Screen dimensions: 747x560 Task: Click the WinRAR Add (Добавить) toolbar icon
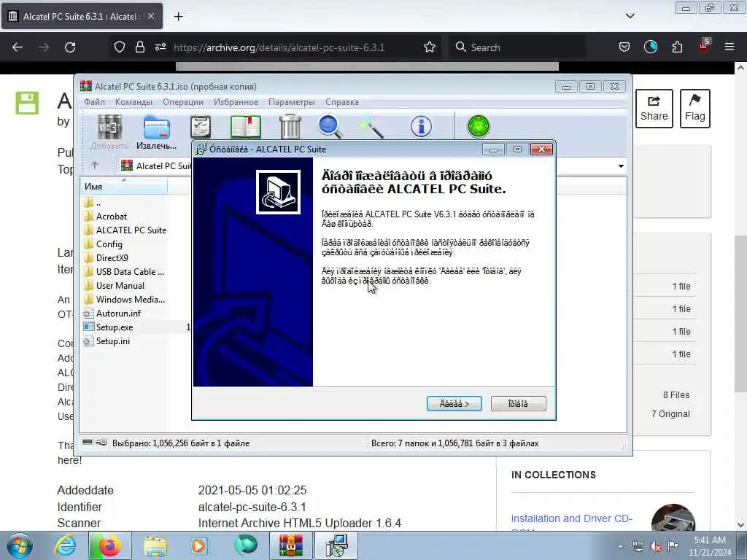[x=109, y=128]
